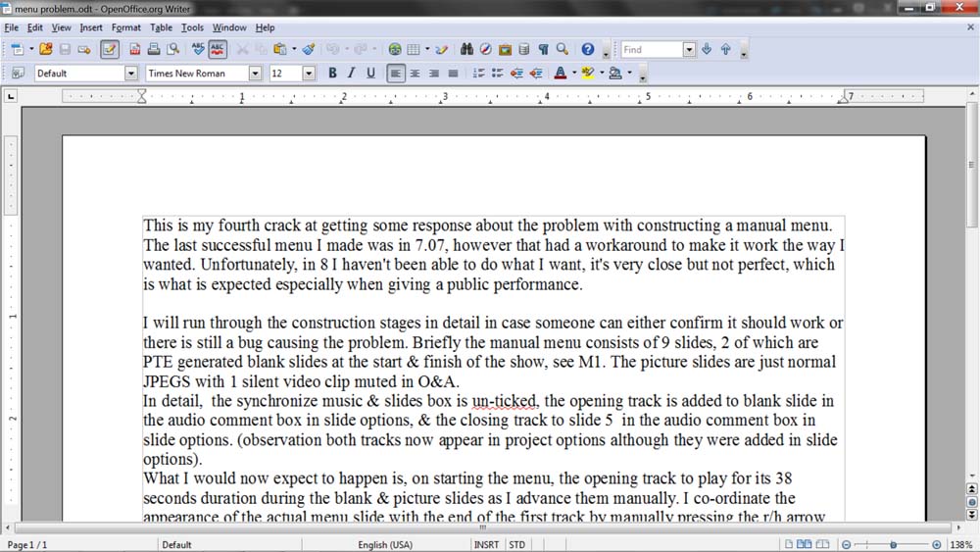Open OpenOffice Help question mark icon
The width and height of the screenshot is (980, 552).
click(587, 49)
